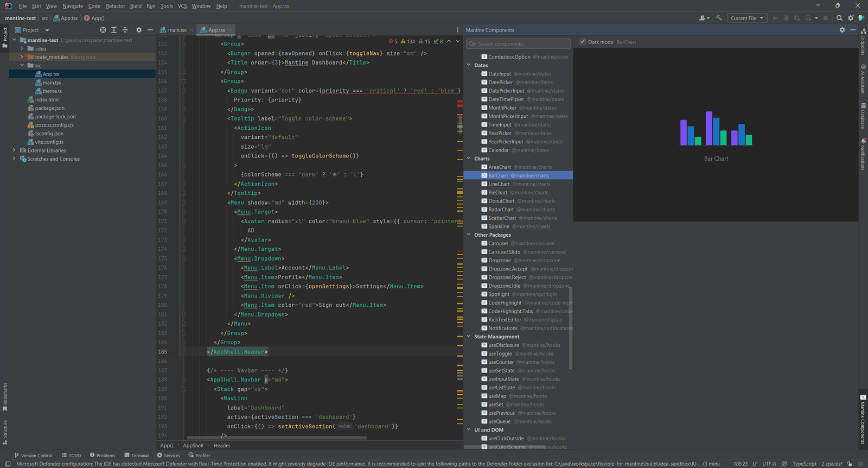Open Mantine Components panel gear settings

pos(842,30)
